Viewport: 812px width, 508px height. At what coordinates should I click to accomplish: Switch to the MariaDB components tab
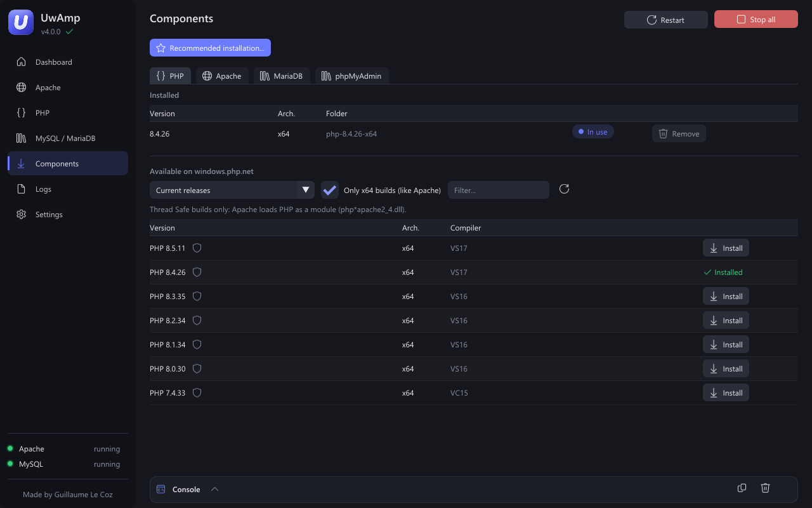[282, 76]
